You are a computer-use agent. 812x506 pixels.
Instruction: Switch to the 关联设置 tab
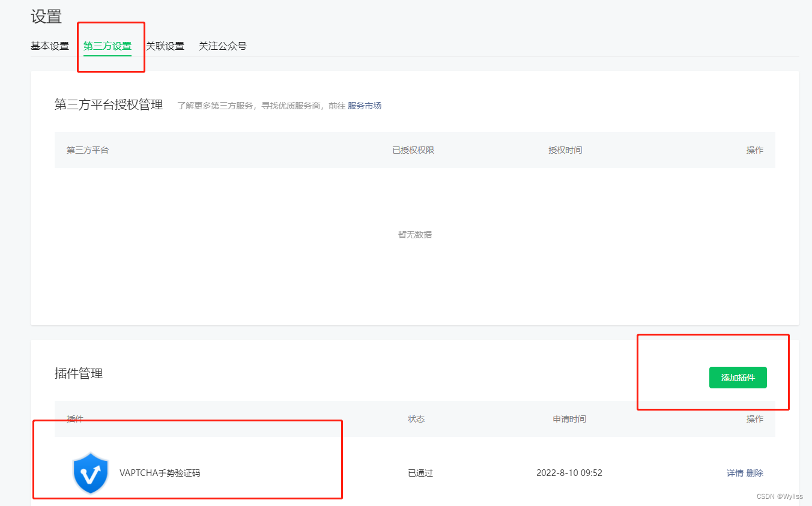[165, 46]
